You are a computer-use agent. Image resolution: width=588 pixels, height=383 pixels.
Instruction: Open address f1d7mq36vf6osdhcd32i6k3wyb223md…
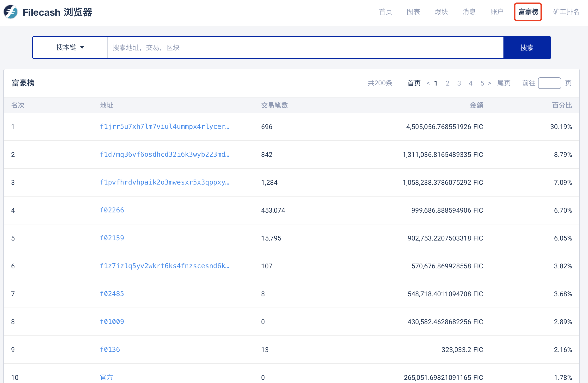coord(164,154)
